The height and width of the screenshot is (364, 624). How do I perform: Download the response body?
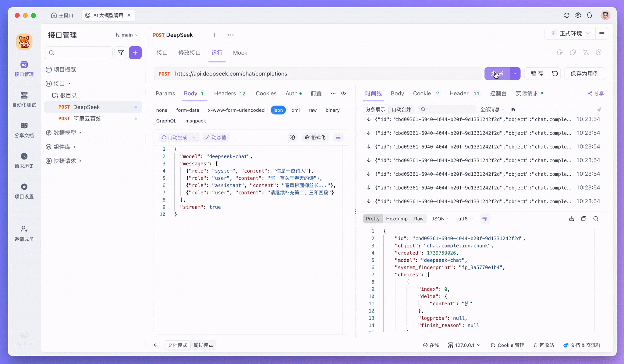click(571, 219)
